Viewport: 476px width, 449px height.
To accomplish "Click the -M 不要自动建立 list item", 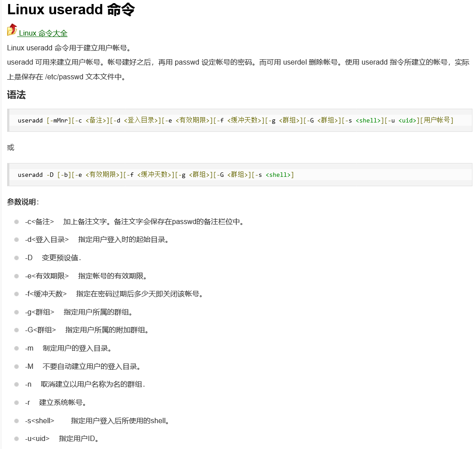I will click(x=82, y=367).
